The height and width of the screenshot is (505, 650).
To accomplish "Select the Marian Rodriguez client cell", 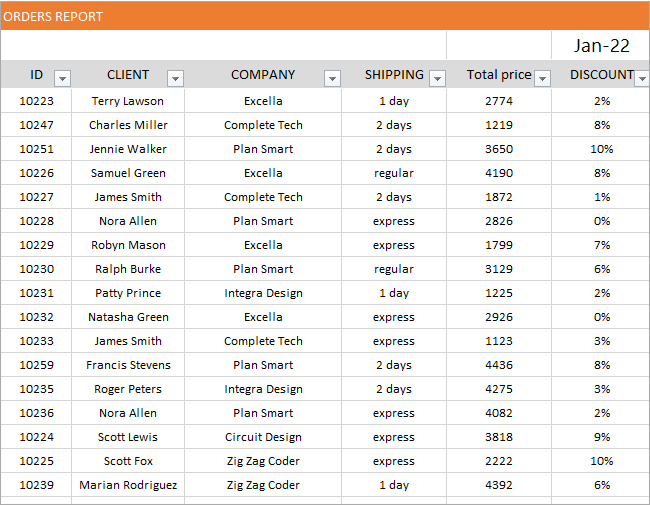I will pyautogui.click(x=128, y=485).
